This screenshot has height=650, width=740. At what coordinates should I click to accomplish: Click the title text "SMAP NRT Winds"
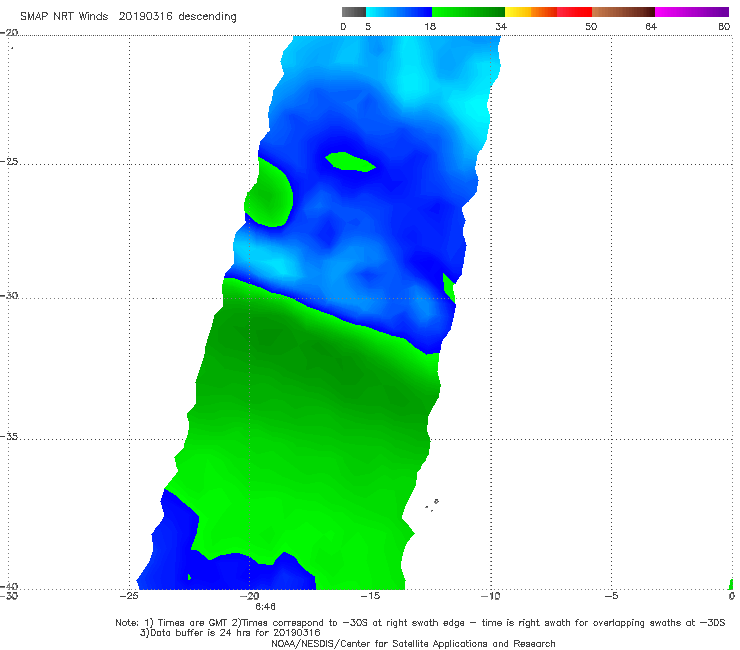pyautogui.click(x=64, y=17)
